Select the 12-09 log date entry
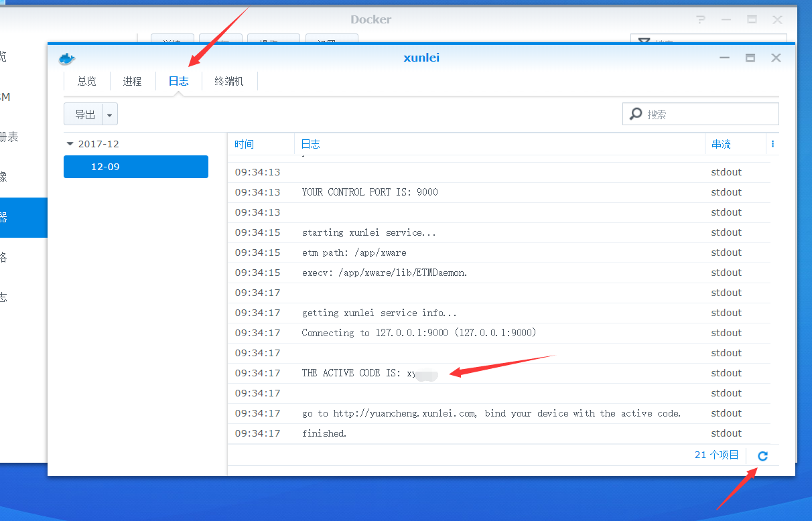Image resolution: width=812 pixels, height=521 pixels. 136,167
